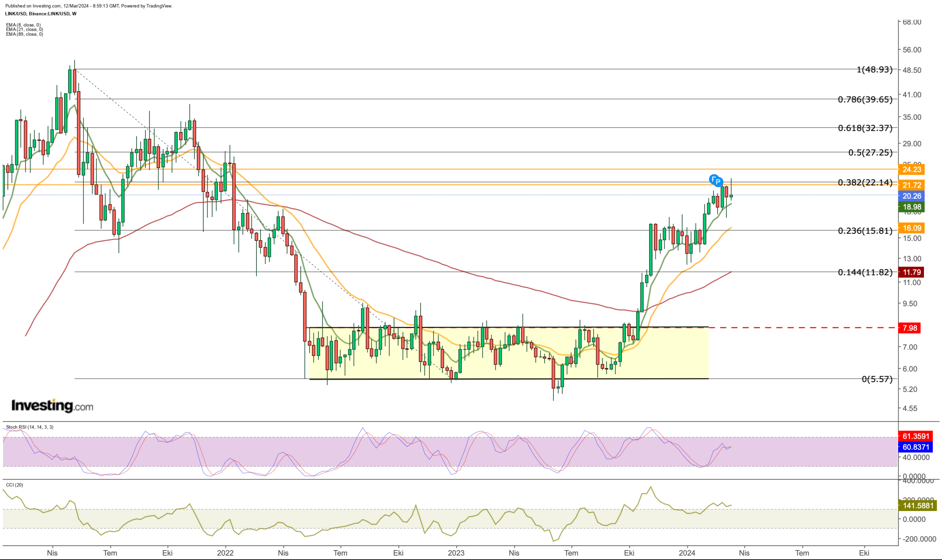Click the 68.00 price axis label
This screenshot has height=560, width=942.
912,22
